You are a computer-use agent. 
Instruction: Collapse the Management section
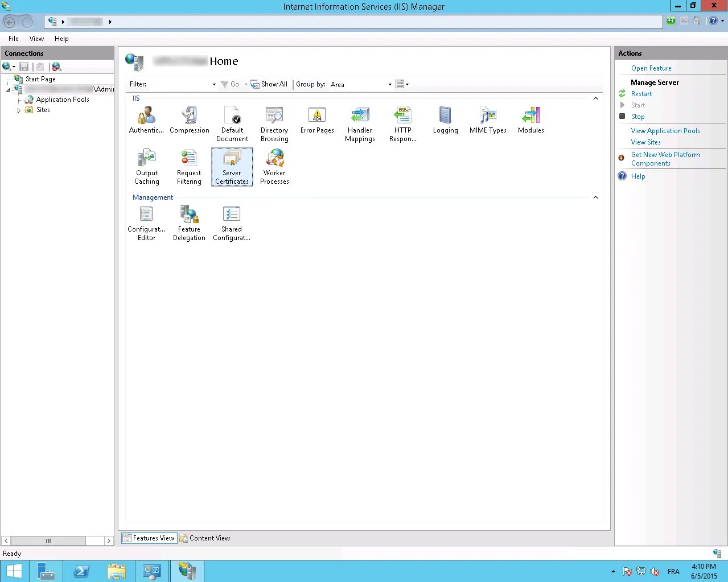(x=595, y=197)
